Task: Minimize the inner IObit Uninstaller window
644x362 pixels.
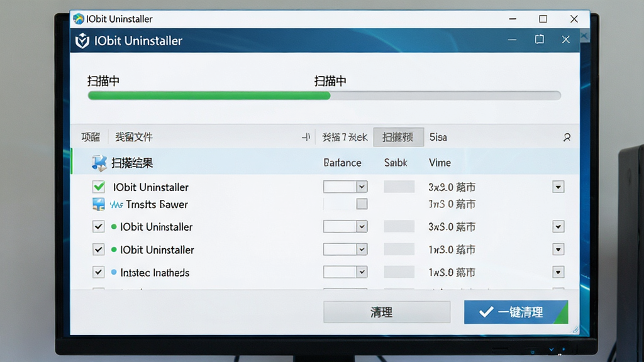Action: click(x=512, y=40)
